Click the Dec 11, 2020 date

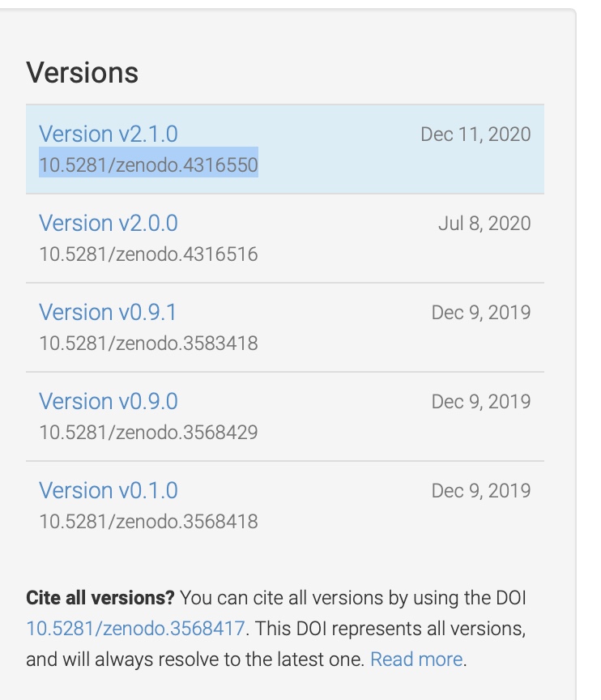tap(475, 134)
